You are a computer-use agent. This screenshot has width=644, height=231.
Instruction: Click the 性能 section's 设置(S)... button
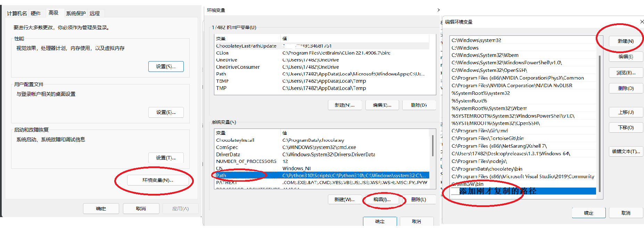(x=166, y=66)
